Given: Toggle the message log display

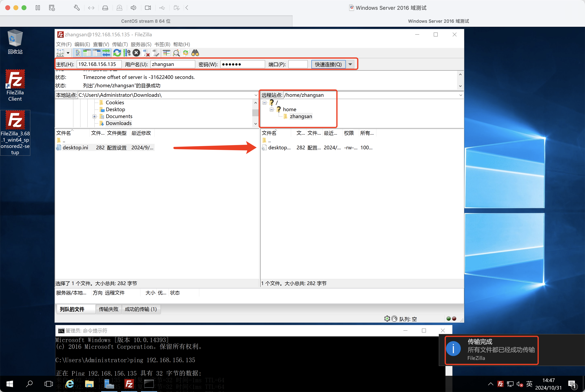Looking at the screenshot, I should [x=78, y=53].
